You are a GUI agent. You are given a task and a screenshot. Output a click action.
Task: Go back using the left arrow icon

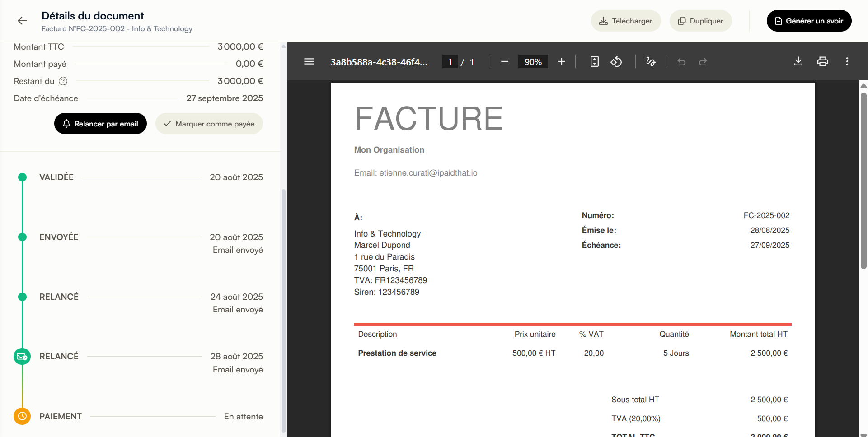[x=22, y=21]
